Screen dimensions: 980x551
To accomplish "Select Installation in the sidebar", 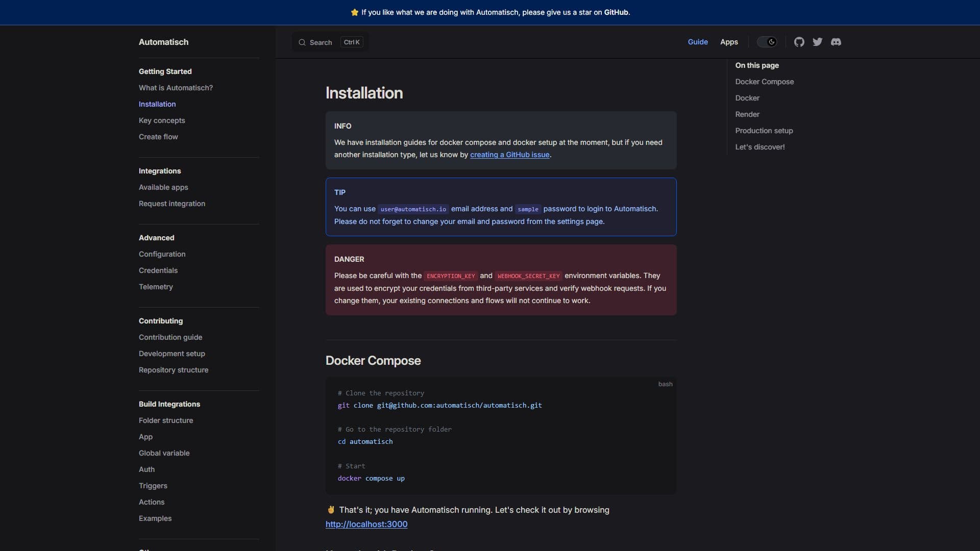I will (x=157, y=104).
